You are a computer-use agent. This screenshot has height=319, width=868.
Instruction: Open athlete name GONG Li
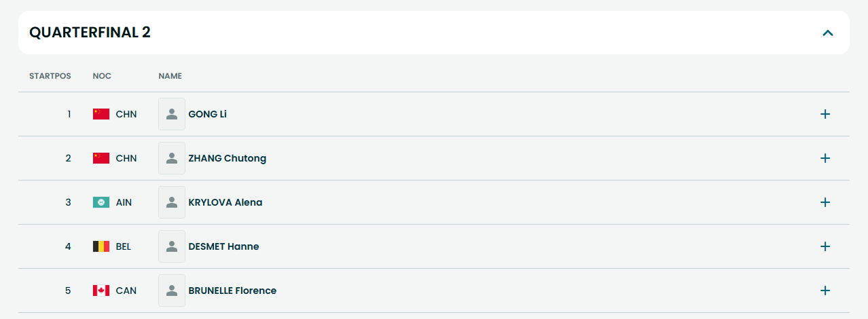[207, 114]
